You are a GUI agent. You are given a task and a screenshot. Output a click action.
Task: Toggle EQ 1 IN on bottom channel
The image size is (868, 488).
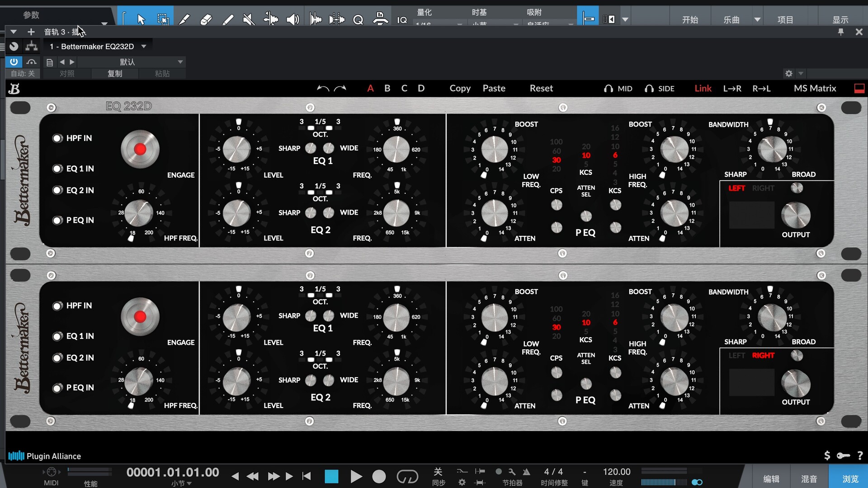(x=57, y=336)
